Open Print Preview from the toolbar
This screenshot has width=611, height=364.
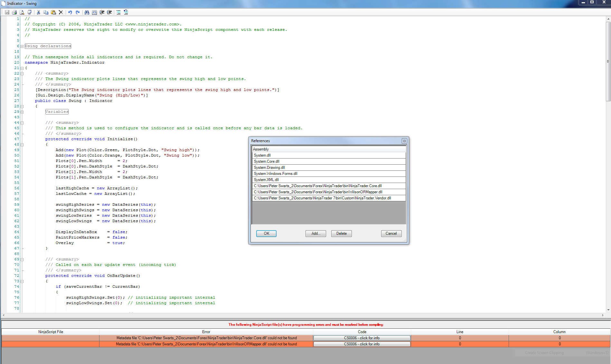coord(22,12)
